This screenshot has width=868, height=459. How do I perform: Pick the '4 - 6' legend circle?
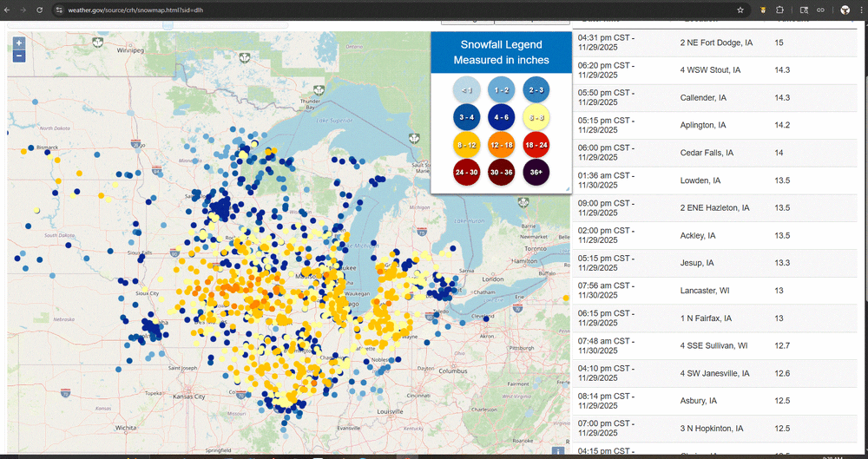(x=502, y=117)
